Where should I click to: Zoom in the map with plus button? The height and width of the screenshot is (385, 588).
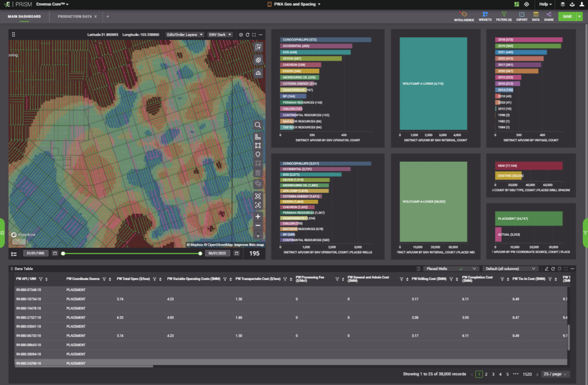(x=258, y=217)
